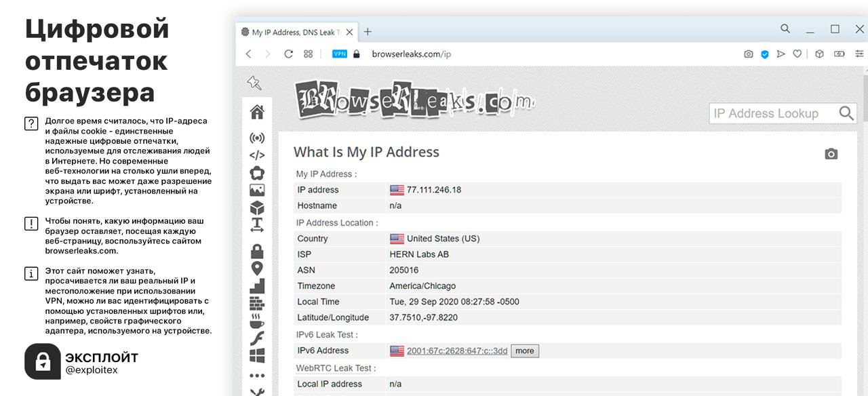Click the padlock site-security icon in address bar
This screenshot has width=868, height=396.
coord(357,54)
